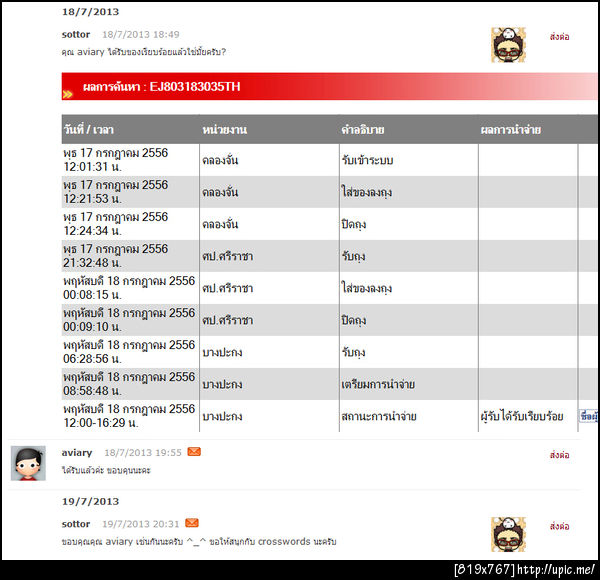This screenshot has height=580, width=600.
Task: Click aviary's reply message text
Action: [106, 470]
